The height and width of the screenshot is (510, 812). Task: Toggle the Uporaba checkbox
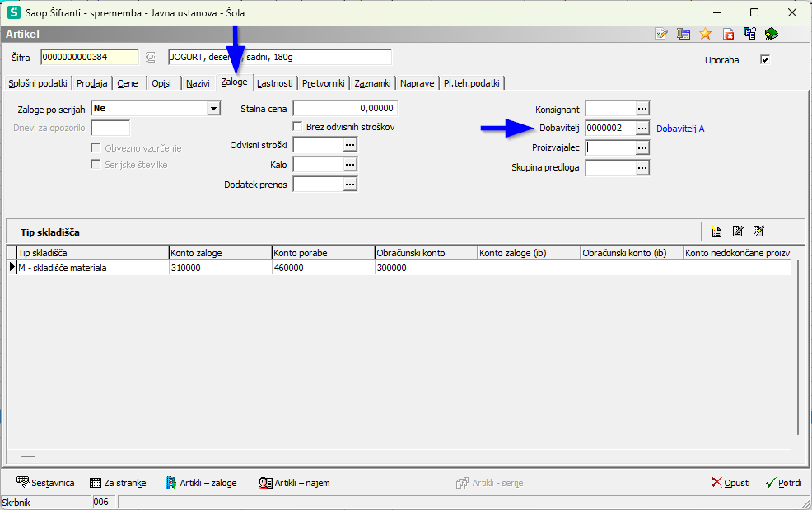(x=765, y=59)
